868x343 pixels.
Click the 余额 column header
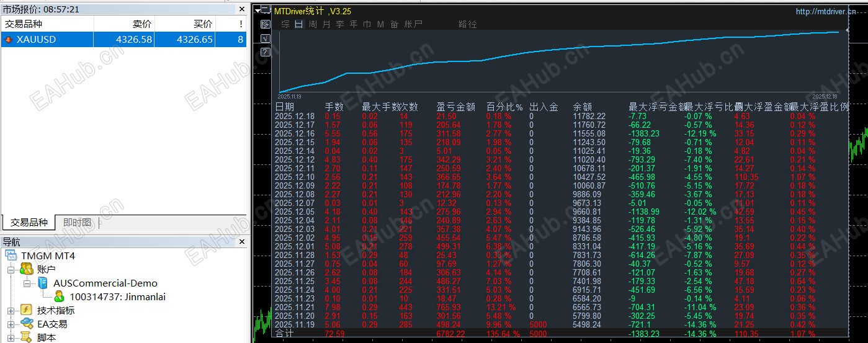583,107
